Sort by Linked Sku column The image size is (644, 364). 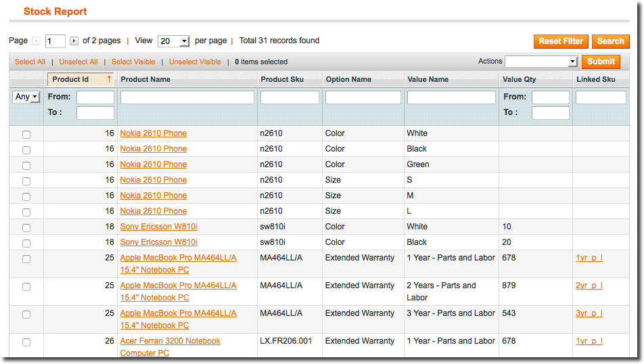596,79
